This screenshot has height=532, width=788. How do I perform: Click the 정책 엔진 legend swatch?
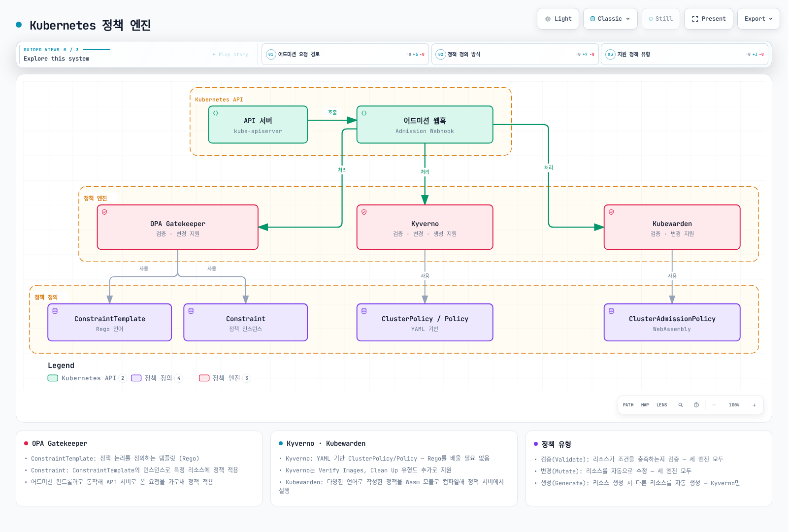pyautogui.click(x=204, y=378)
